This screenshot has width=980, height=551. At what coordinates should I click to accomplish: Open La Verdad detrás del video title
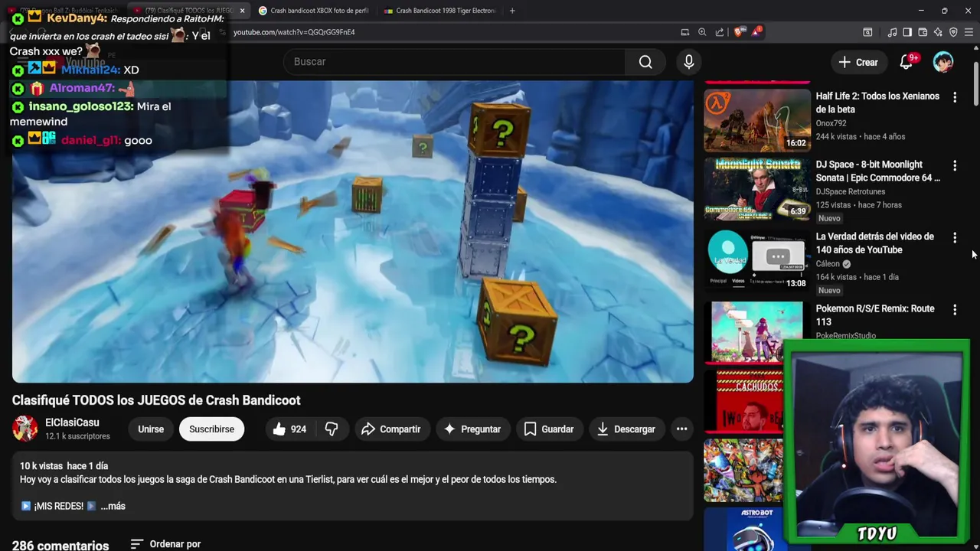pyautogui.click(x=875, y=243)
